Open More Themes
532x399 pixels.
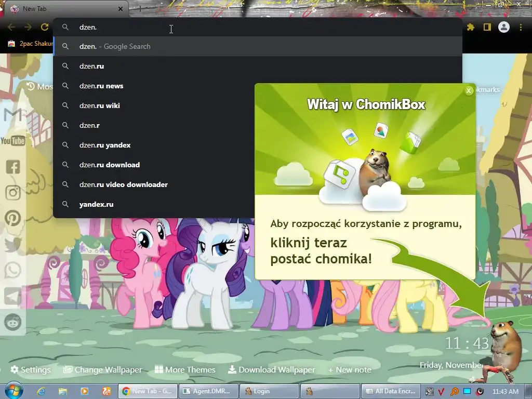[x=185, y=369]
